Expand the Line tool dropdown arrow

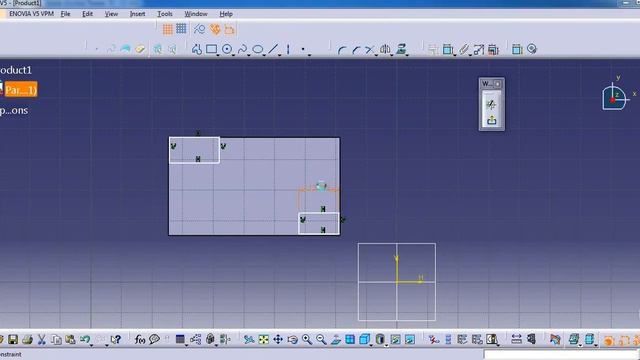pyautogui.click(x=280, y=55)
